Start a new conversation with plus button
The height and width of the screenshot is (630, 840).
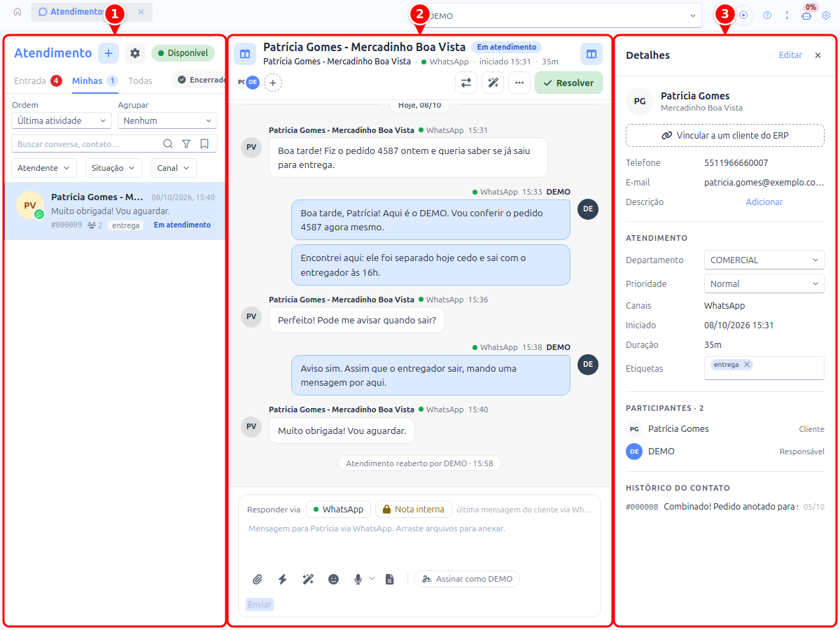(x=108, y=53)
